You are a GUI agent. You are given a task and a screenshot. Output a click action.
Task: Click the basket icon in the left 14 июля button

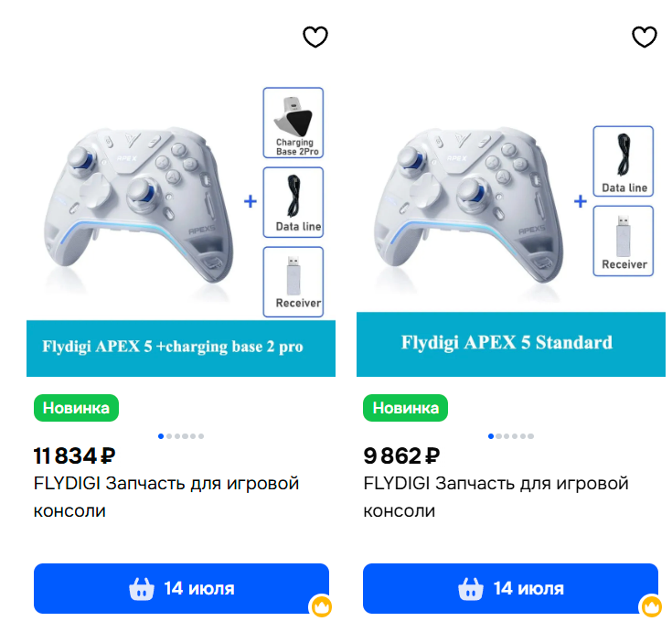point(142,589)
